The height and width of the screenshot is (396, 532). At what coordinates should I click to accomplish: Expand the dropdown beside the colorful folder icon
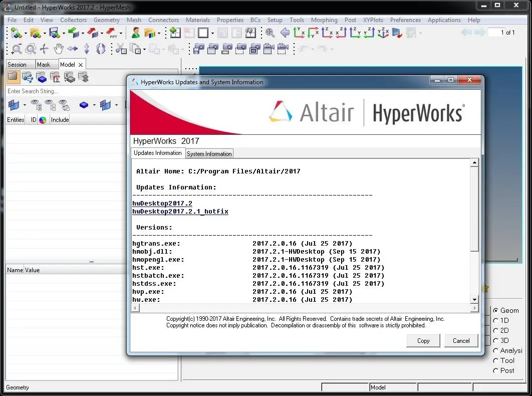(x=159, y=33)
